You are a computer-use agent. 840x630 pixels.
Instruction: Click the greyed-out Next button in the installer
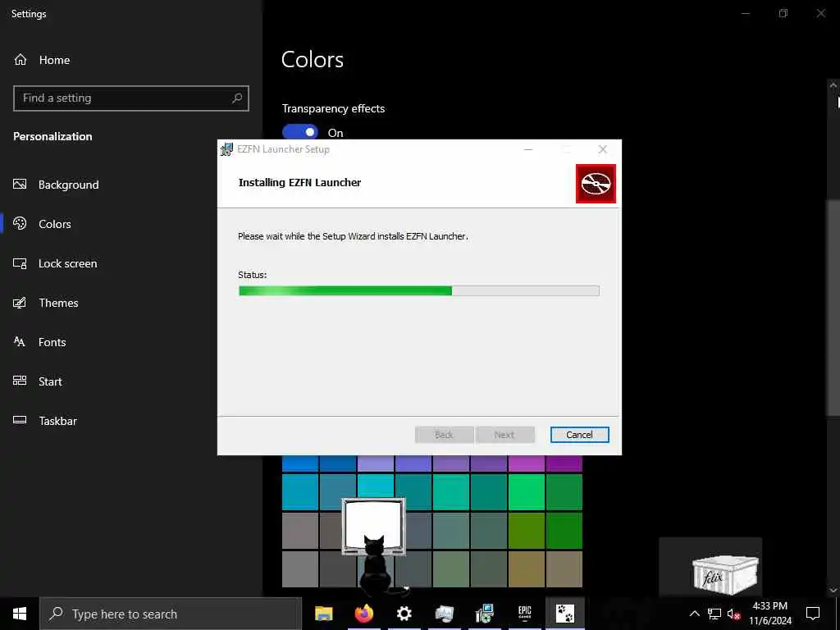(504, 435)
